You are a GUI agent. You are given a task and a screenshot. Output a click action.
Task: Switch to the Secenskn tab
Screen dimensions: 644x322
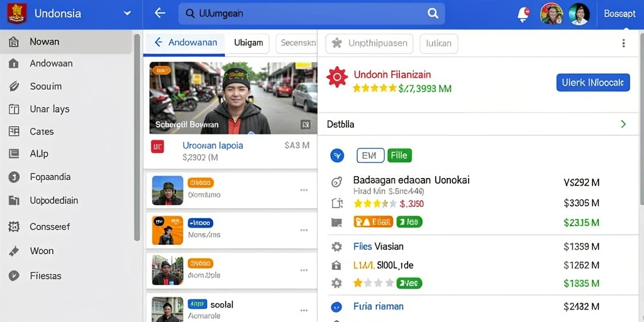(296, 43)
